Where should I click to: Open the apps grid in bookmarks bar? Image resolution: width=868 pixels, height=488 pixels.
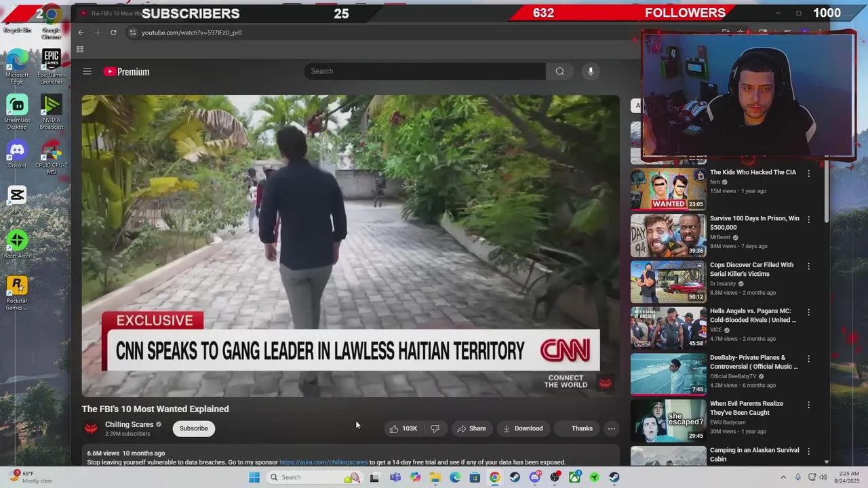pyautogui.click(x=80, y=49)
